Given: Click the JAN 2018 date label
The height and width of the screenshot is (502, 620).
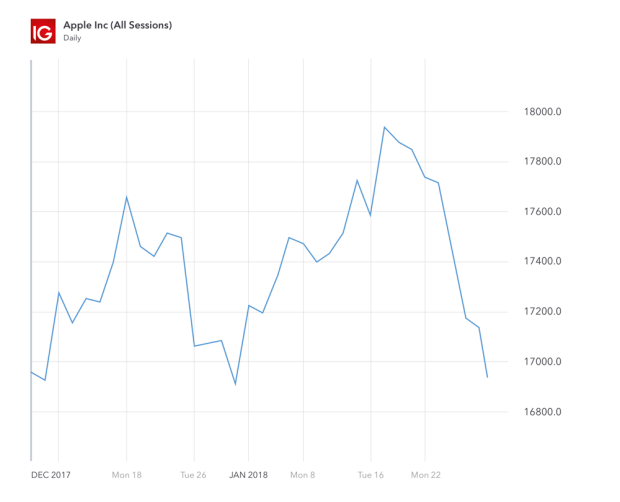Looking at the screenshot, I should point(248,475).
